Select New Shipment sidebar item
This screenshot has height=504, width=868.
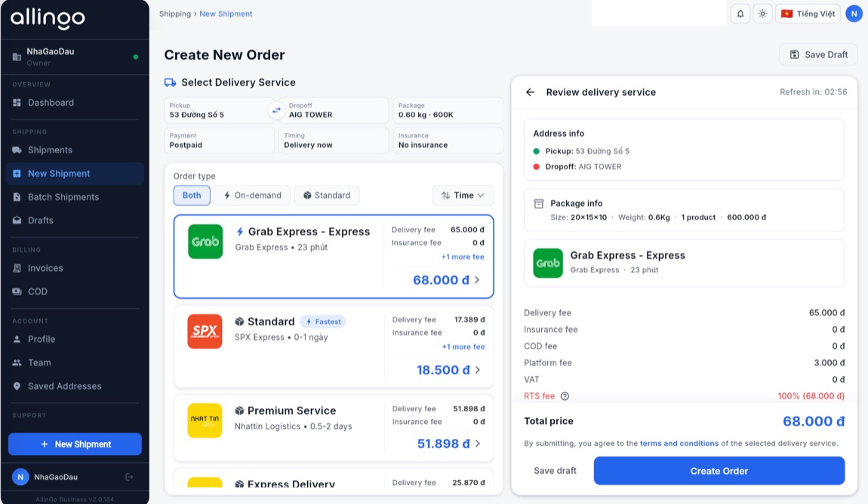[x=75, y=174]
